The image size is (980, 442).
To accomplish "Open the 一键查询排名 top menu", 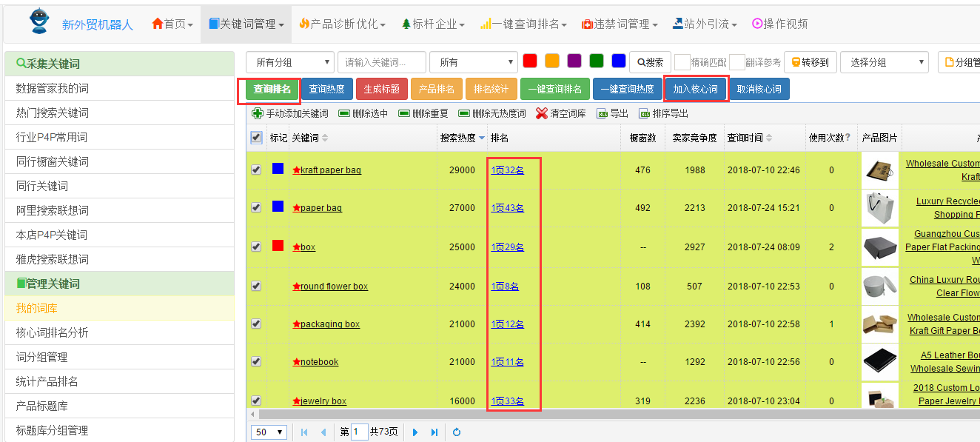I will coord(523,24).
